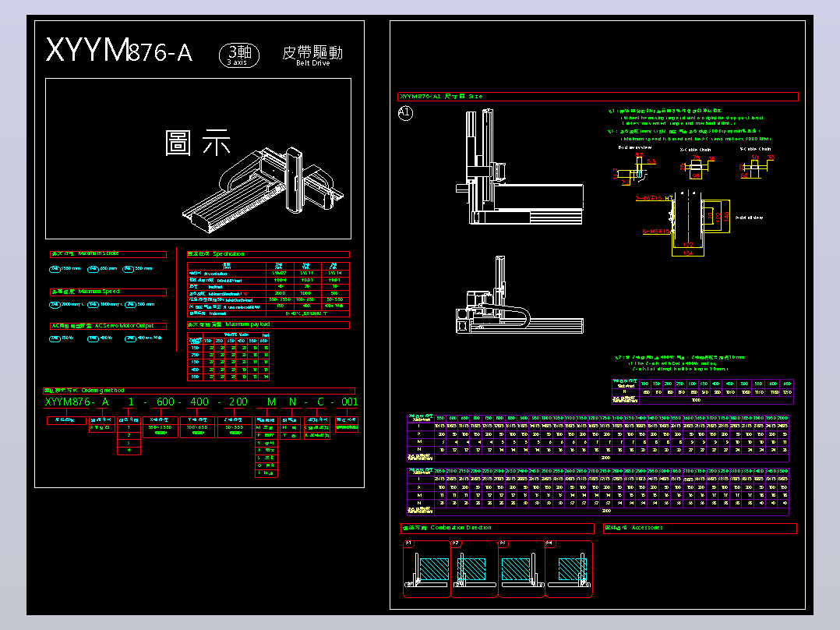Click the '001' in the ordering code
This screenshot has width=840, height=630.
pos(349,402)
